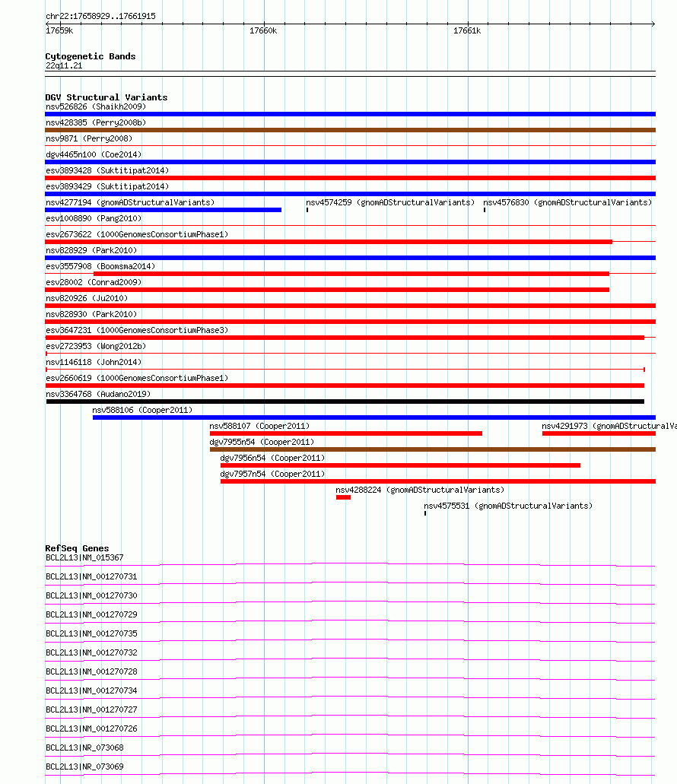Select BCL2L13|NR_073069 transcript
Viewport: 677px width, 784px height.
point(84,767)
